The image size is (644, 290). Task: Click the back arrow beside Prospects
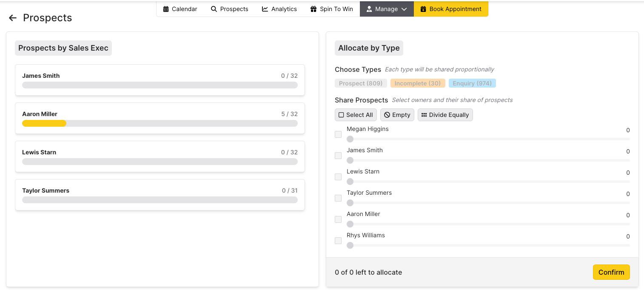[13, 18]
